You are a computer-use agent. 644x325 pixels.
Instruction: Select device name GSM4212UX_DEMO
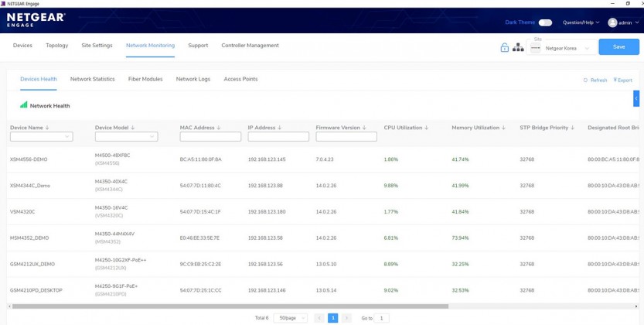point(32,264)
